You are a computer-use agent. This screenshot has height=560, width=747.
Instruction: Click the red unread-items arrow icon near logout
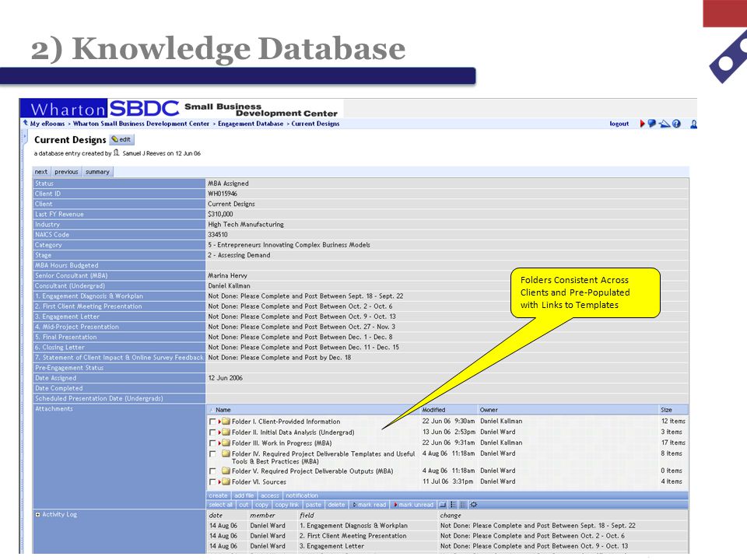click(642, 124)
